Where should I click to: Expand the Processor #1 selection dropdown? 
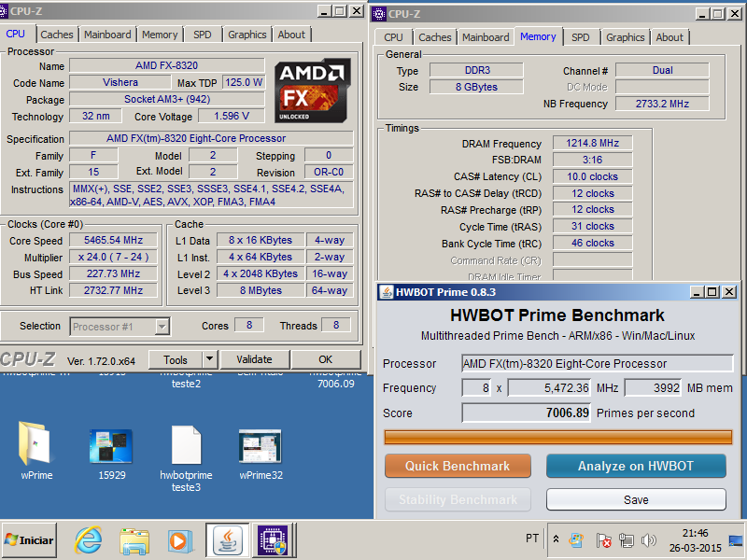coord(162,327)
